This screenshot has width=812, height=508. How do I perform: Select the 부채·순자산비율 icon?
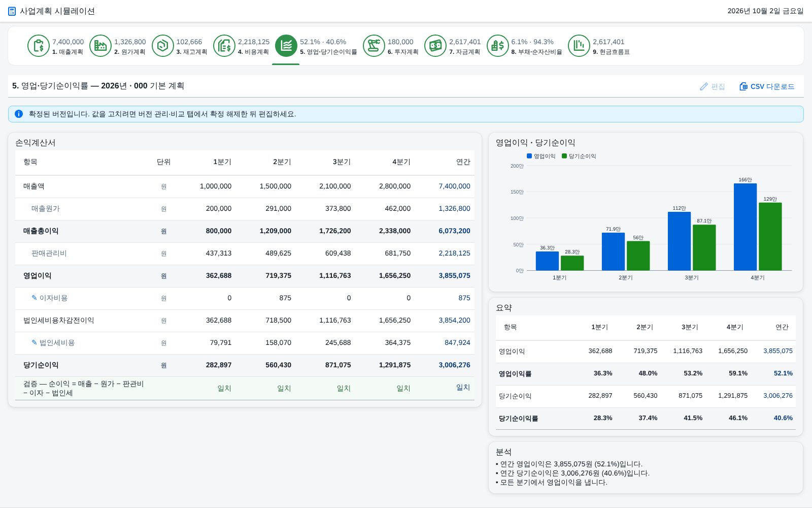coord(497,46)
